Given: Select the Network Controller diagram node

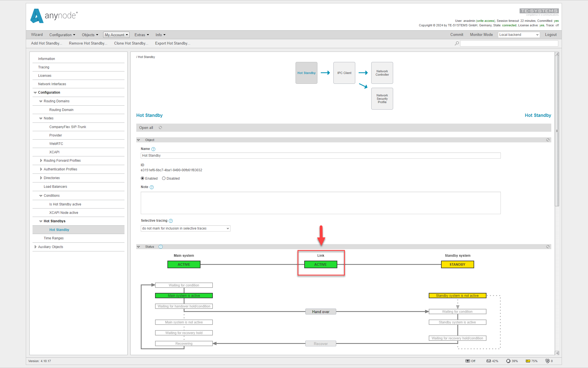Looking at the screenshot, I should (382, 73).
